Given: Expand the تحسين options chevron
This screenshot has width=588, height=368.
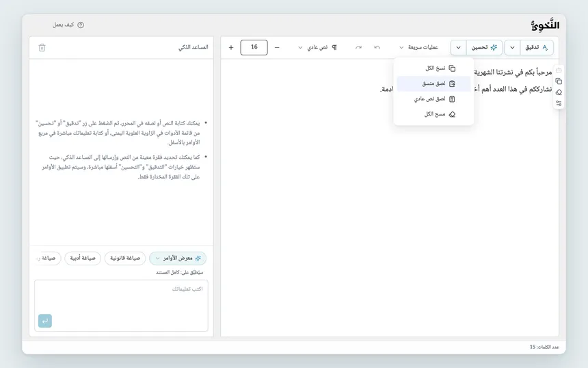Looking at the screenshot, I should click(458, 47).
